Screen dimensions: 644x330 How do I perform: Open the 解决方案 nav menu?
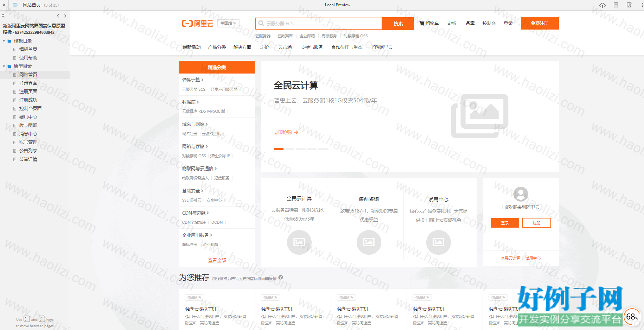tap(242, 47)
